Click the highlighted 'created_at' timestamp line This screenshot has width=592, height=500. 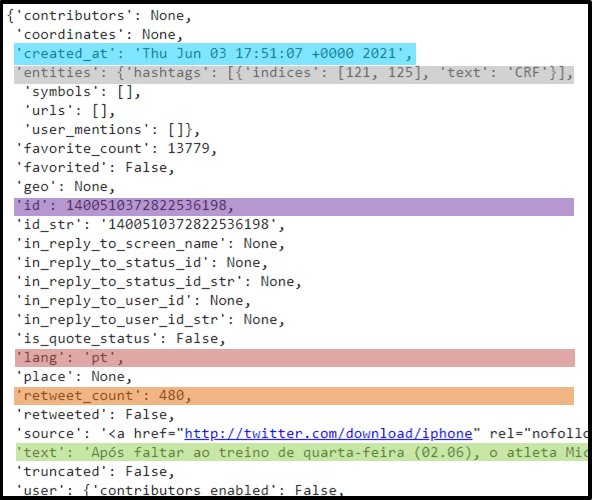215,54
